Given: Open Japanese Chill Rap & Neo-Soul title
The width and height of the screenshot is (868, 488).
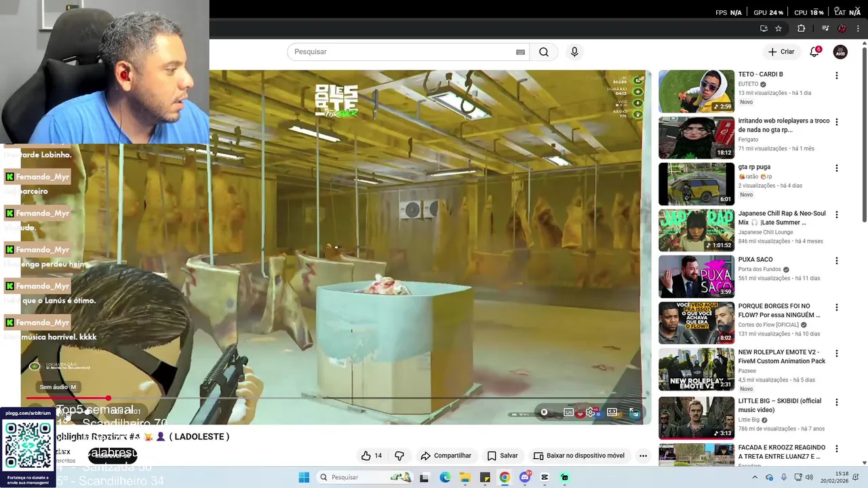Looking at the screenshot, I should pyautogui.click(x=782, y=218).
